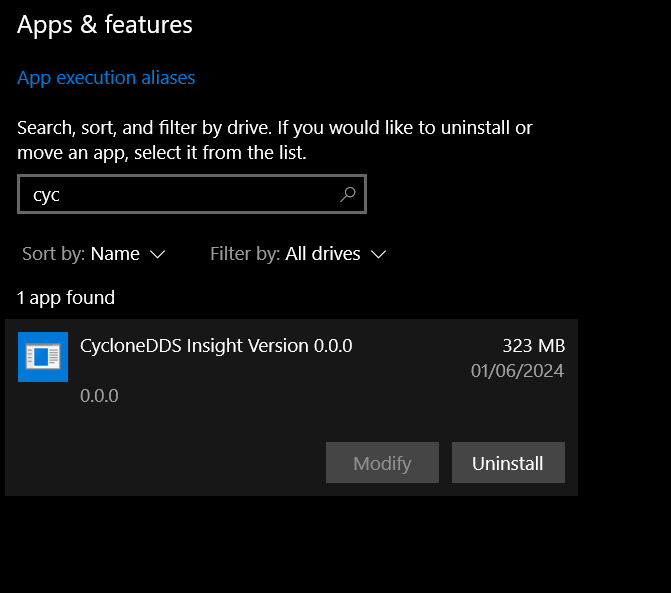Screen dimensions: 671x593
Task: Open the Sort by Name dropdown
Action: 94,254
